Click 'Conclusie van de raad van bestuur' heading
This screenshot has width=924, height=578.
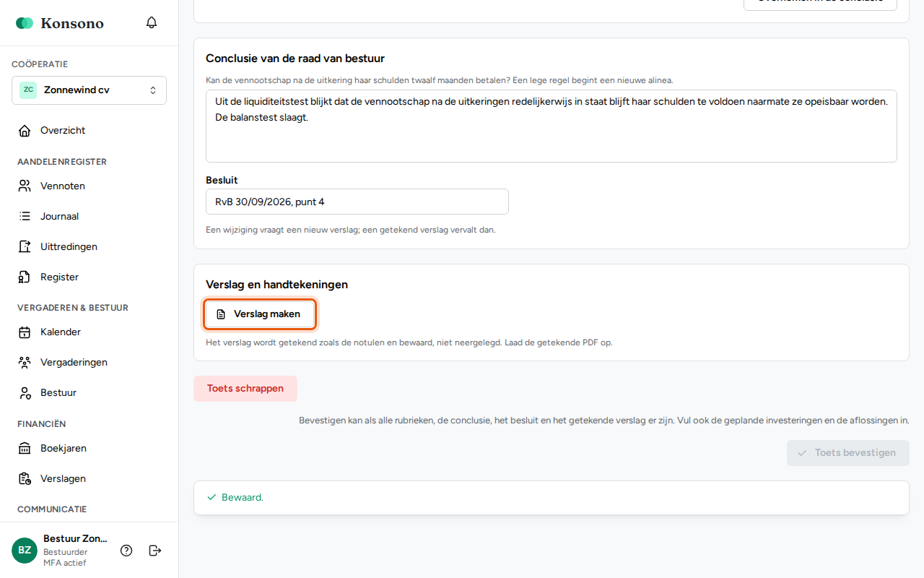point(295,59)
